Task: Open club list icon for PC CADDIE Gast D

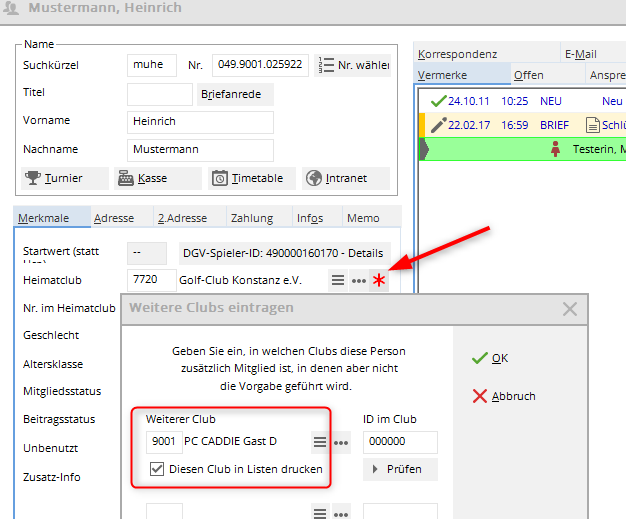Action: tap(320, 442)
